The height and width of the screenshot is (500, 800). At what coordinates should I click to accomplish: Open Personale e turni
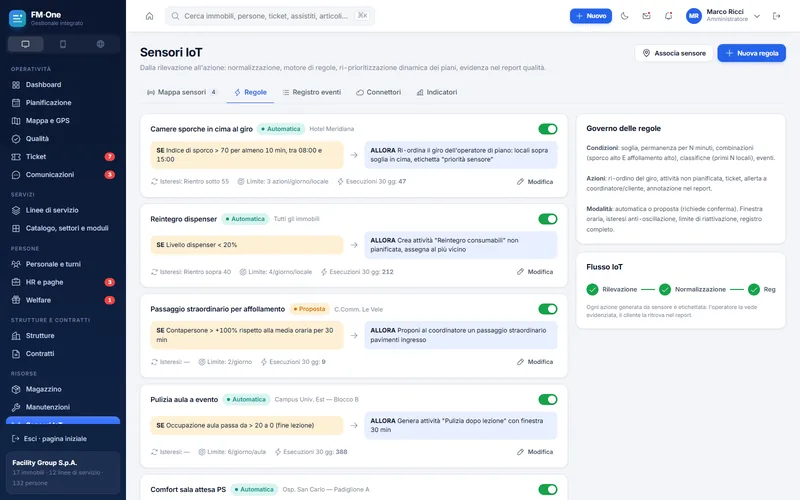point(63,264)
